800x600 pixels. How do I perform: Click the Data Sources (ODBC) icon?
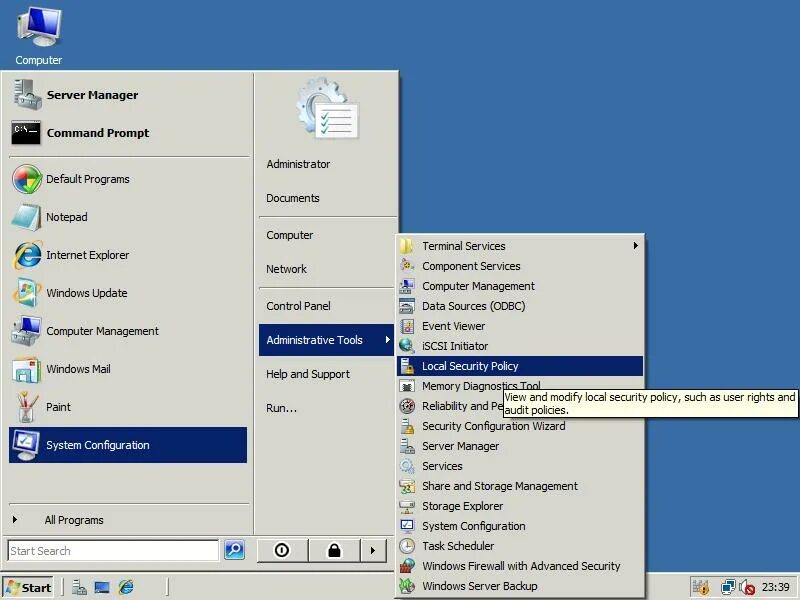(x=407, y=306)
